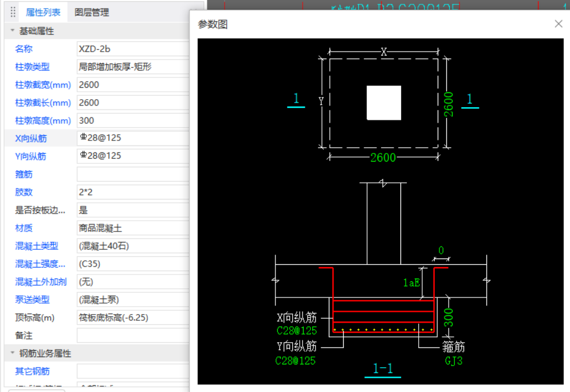Click the green C28@125 under X向纵筋
570x392 pixels.
[297, 331]
